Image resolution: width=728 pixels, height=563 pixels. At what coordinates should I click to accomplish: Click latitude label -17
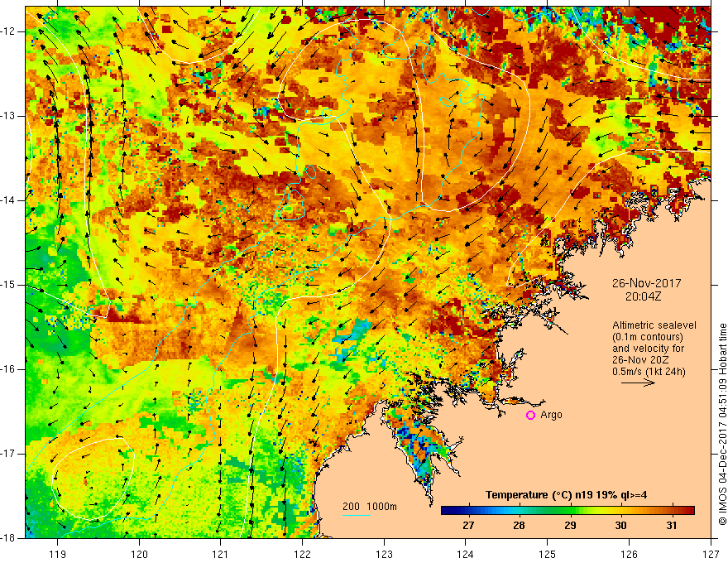pos(9,454)
